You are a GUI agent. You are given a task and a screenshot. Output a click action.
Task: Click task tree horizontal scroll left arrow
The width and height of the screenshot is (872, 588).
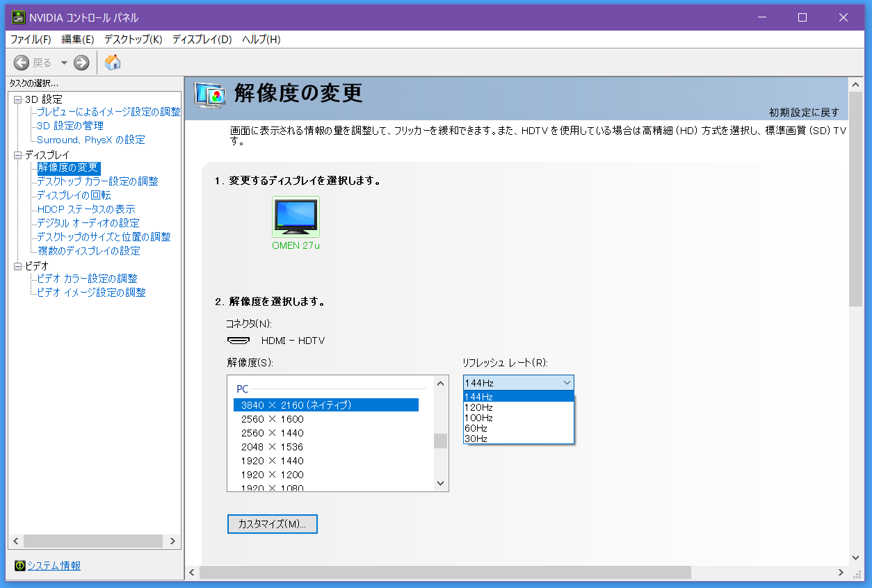point(16,541)
